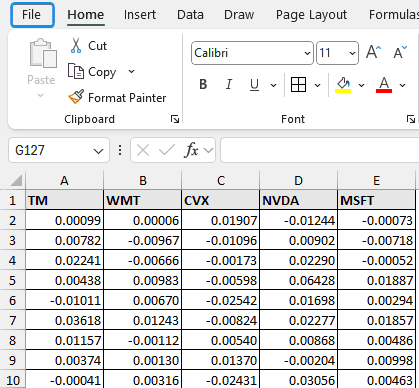419x388 pixels.
Task: Select row 9 header
Action: click(x=12, y=360)
